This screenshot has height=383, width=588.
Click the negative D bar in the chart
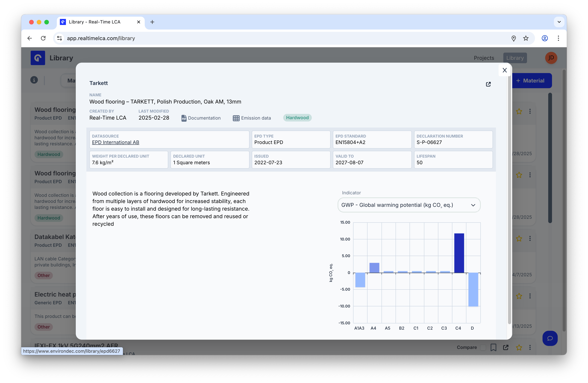pyautogui.click(x=473, y=290)
